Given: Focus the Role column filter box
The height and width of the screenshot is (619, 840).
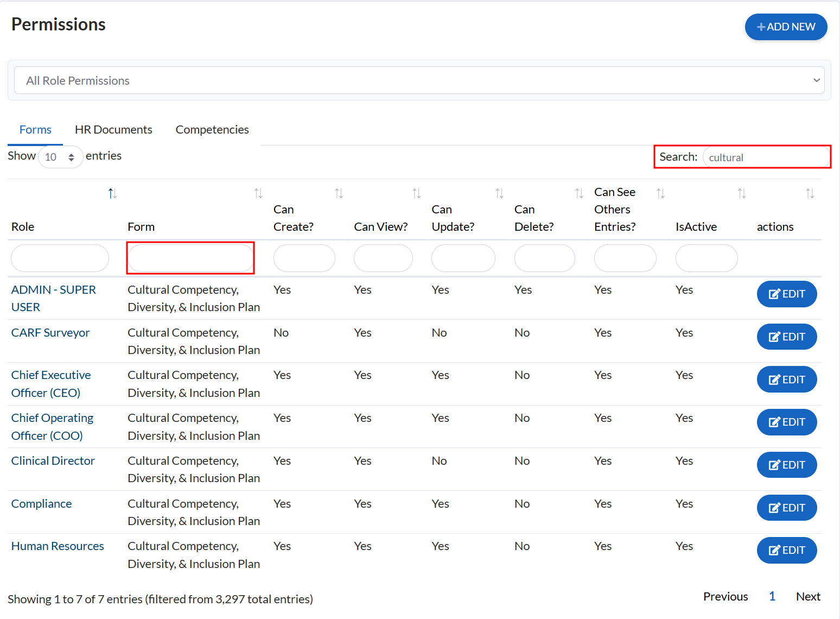Looking at the screenshot, I should click(x=60, y=258).
